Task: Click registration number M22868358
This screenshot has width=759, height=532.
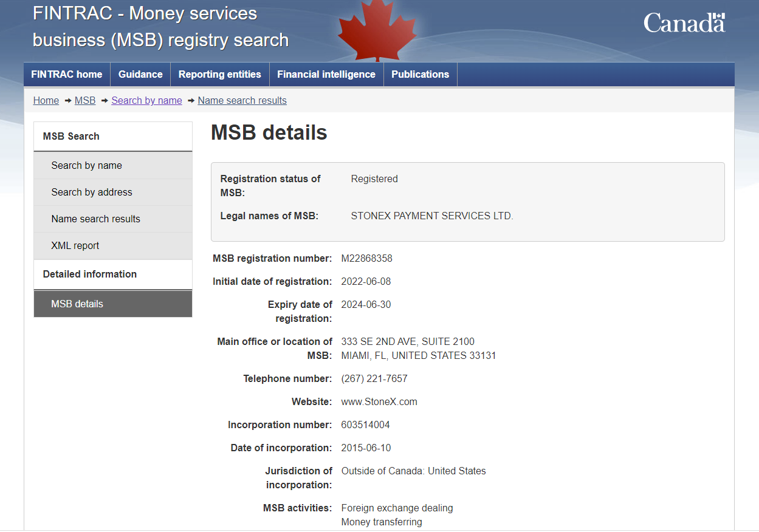Action: pyautogui.click(x=367, y=258)
